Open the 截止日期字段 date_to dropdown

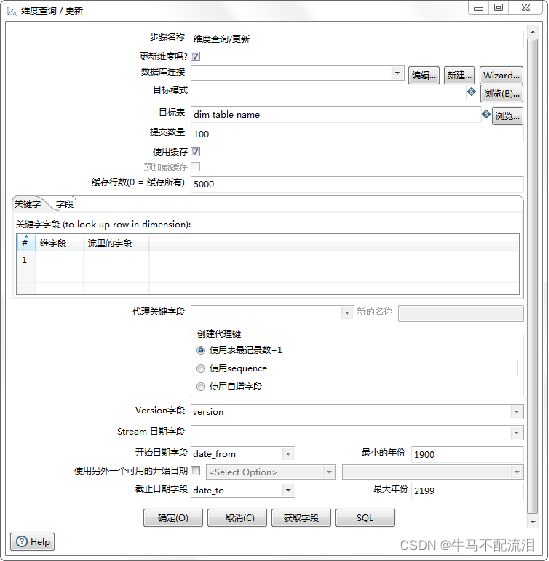288,490
